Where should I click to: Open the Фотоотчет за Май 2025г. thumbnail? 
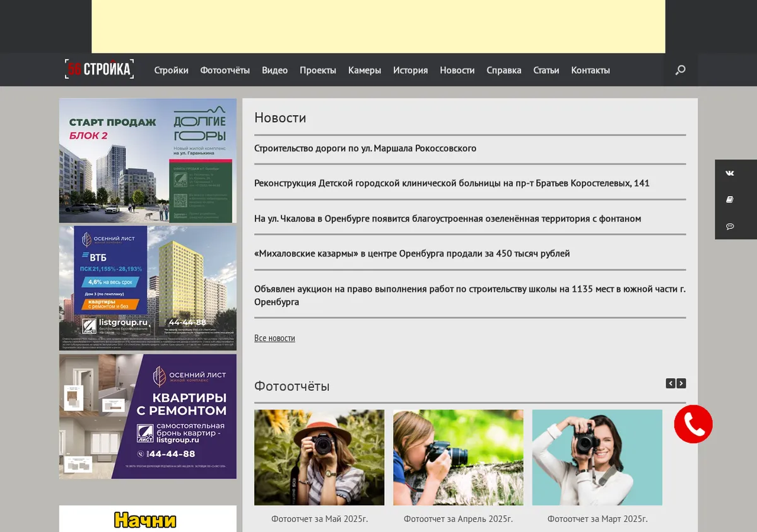tap(319, 458)
